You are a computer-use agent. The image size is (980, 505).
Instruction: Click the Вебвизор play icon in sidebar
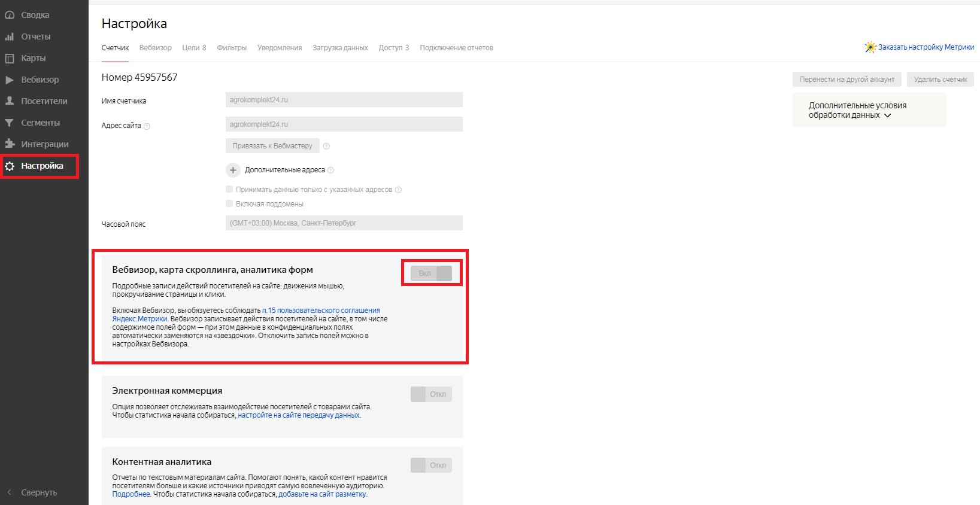(x=10, y=80)
